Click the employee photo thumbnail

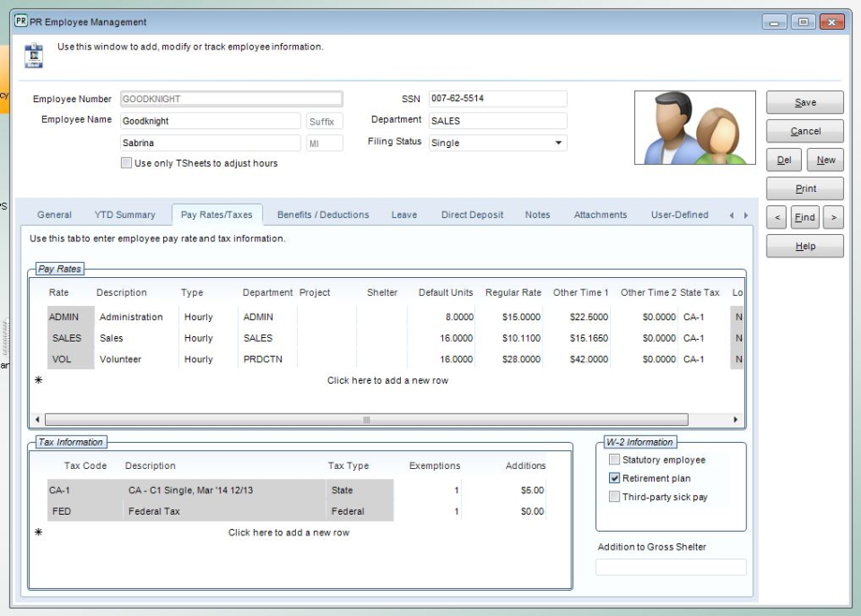(694, 127)
